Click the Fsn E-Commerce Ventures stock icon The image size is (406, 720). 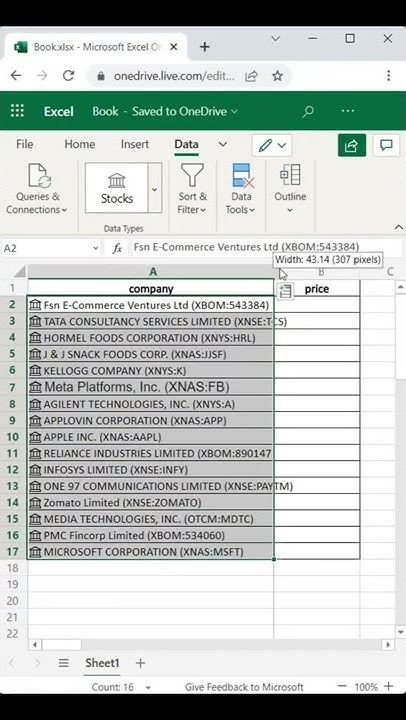(35, 305)
